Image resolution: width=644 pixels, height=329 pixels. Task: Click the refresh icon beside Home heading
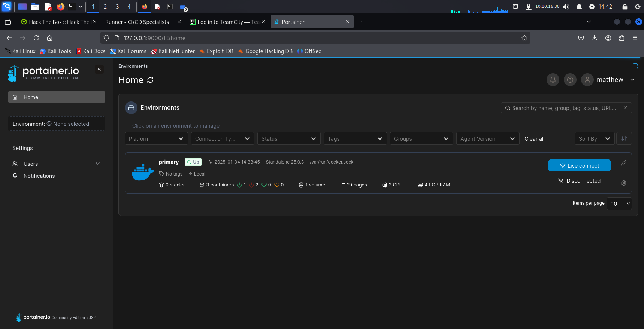pyautogui.click(x=150, y=80)
